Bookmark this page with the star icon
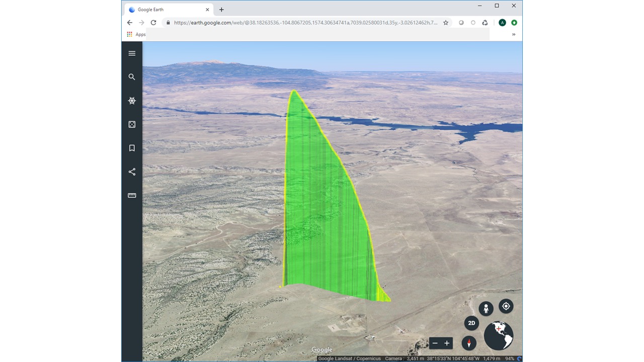 [445, 23]
